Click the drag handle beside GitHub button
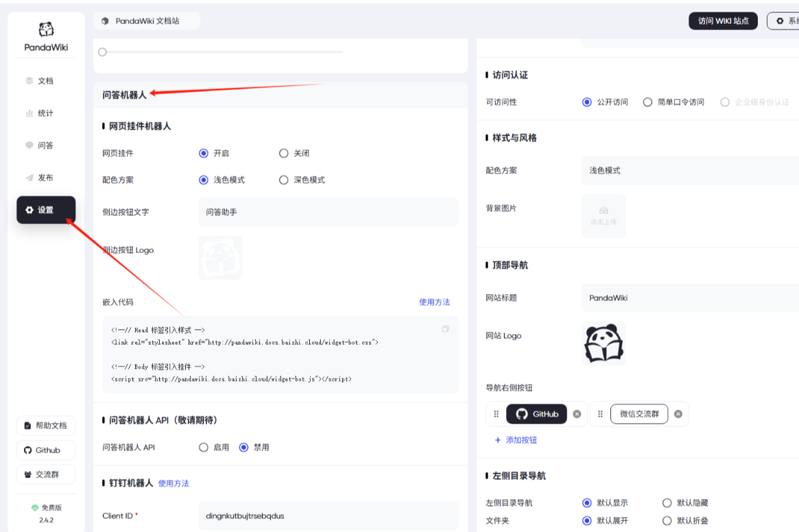This screenshot has height=532, width=799. pos(497,414)
